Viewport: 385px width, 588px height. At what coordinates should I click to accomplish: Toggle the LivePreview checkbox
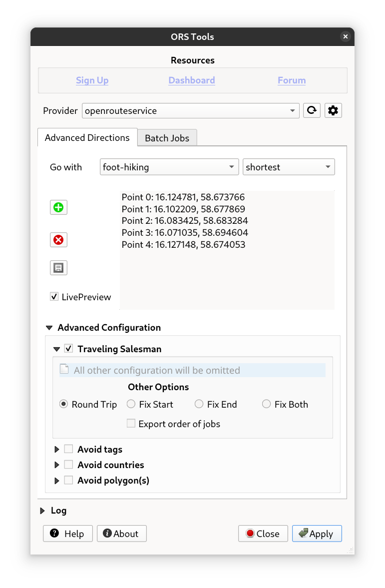[x=54, y=297]
